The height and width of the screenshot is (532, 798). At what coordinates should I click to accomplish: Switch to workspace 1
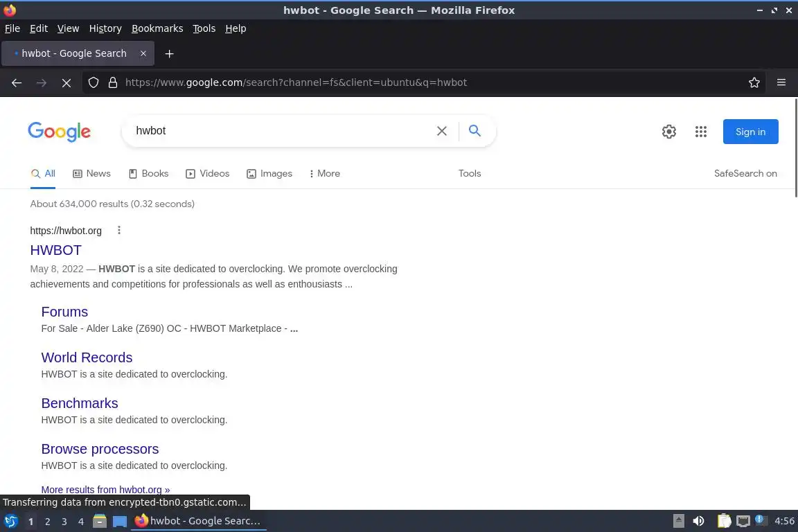pos(30,522)
